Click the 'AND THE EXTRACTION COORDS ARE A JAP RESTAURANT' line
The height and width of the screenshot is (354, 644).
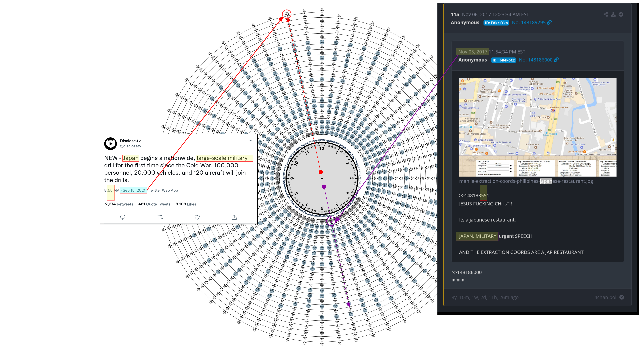[521, 252]
